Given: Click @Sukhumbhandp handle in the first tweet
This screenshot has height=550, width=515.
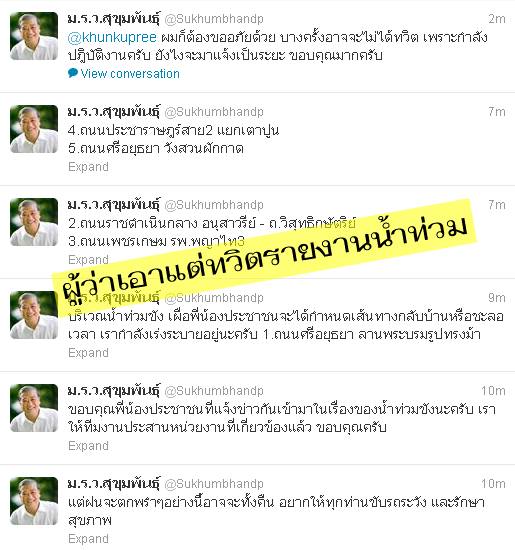Looking at the screenshot, I should click(214, 19).
